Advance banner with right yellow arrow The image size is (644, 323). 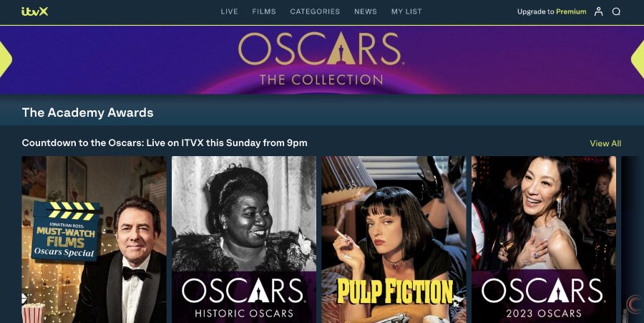click(638, 59)
